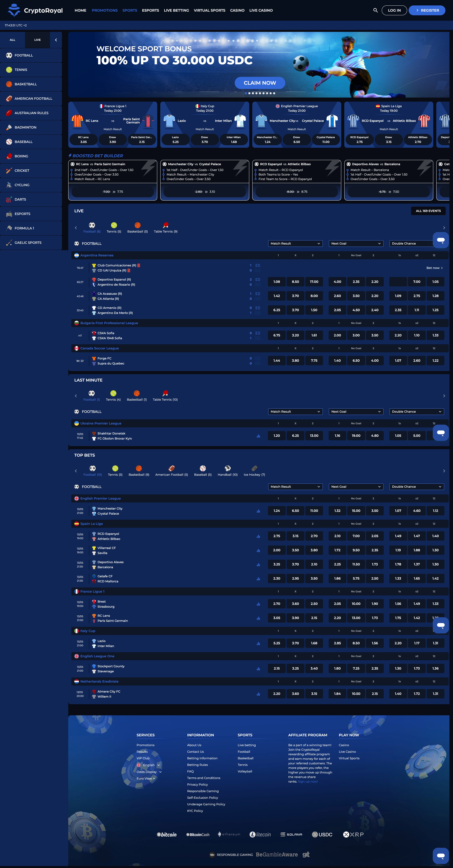Open PROMOTIONS in the top menu
Image resolution: width=453 pixels, height=868 pixels.
pyautogui.click(x=105, y=10)
